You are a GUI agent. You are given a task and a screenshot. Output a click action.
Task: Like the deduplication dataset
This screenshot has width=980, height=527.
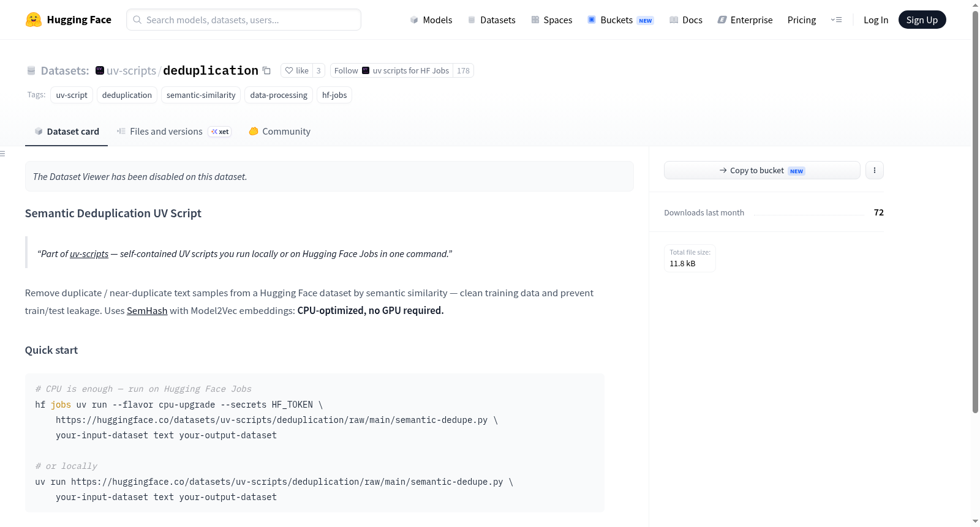tap(297, 70)
